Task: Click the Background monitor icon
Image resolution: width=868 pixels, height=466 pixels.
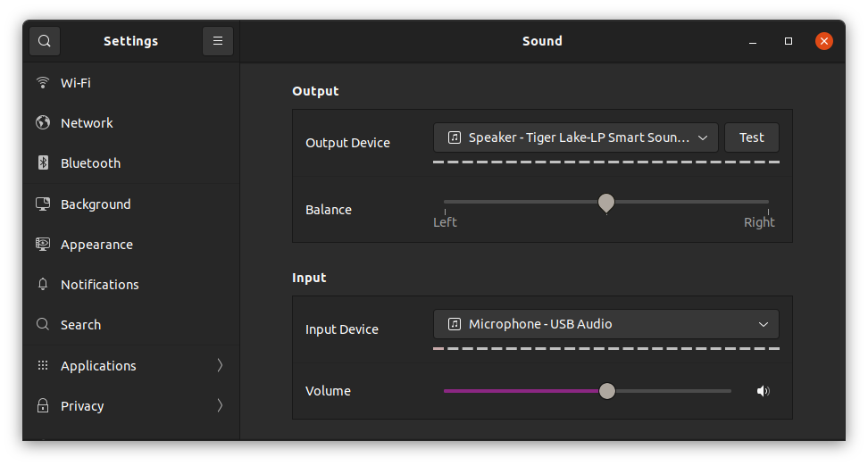Action: pos(43,204)
